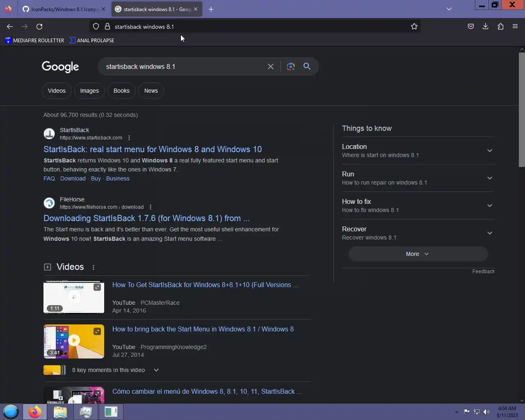Viewport: 525px width, 420px height.
Task: Open the Action Center flag icon
Action: pos(467,412)
